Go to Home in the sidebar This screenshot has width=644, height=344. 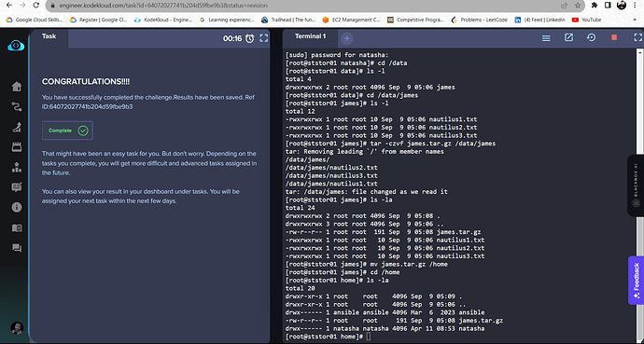tap(17, 87)
